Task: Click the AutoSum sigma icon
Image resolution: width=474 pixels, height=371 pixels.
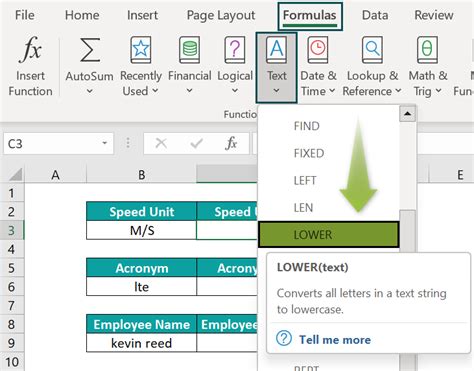Action: tap(89, 50)
